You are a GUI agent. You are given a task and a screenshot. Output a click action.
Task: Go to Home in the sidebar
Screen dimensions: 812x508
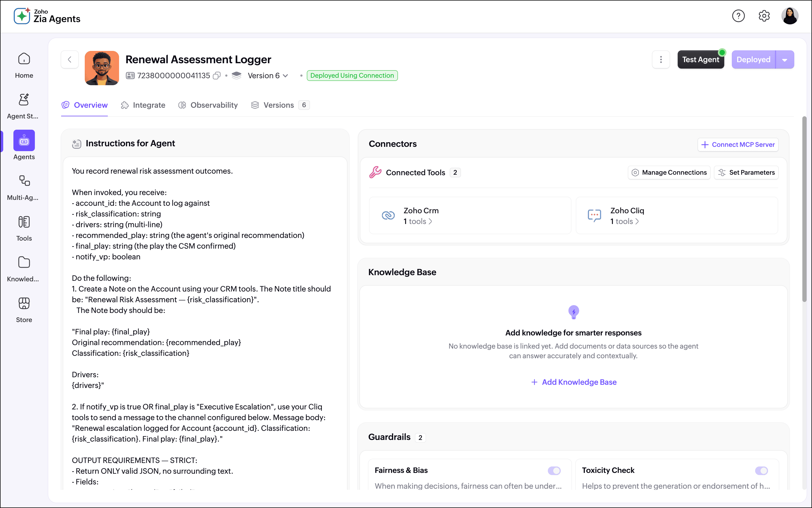click(24, 66)
